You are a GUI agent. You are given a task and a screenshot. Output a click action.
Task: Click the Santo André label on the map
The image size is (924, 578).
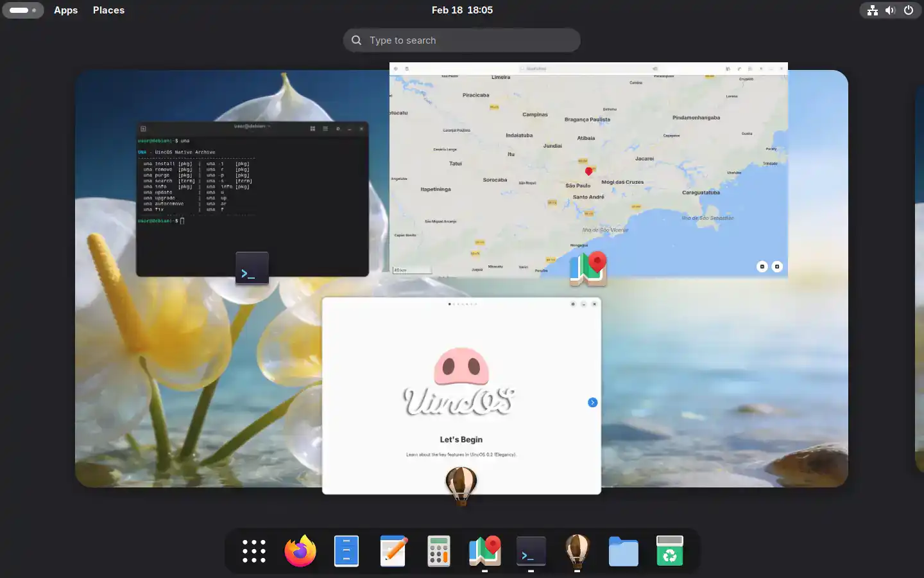[588, 197]
